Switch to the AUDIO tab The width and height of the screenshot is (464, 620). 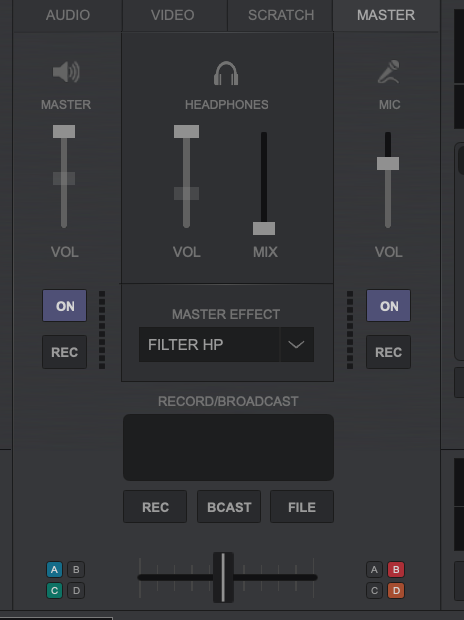[68, 15]
